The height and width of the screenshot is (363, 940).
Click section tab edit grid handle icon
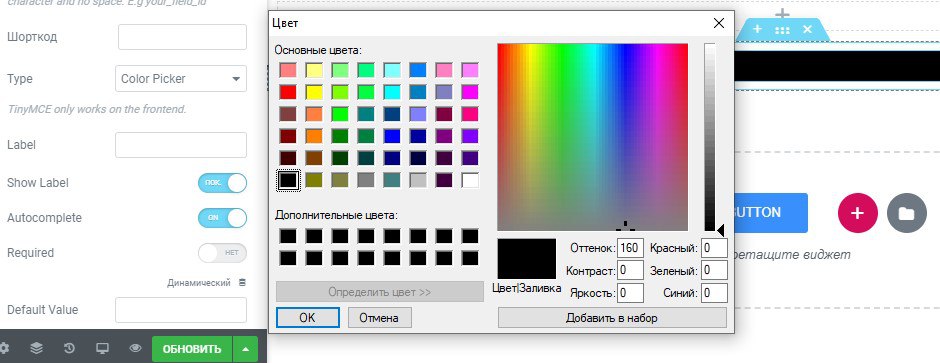coord(782,29)
